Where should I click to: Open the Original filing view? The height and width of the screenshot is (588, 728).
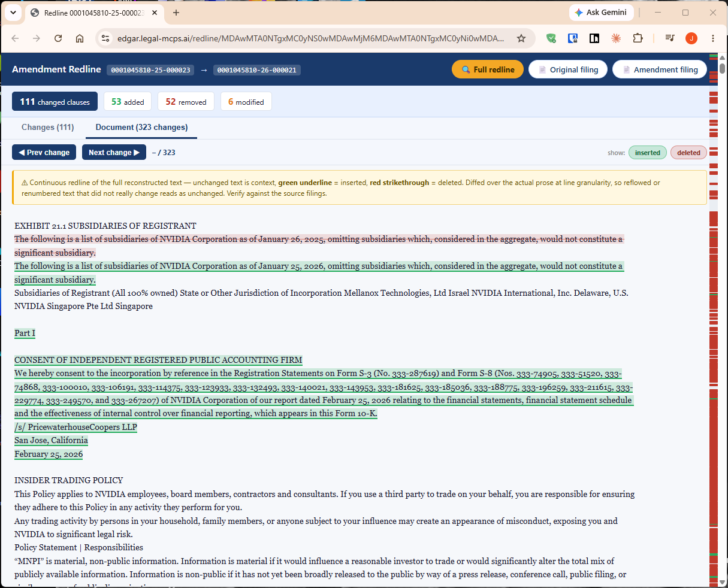(568, 69)
